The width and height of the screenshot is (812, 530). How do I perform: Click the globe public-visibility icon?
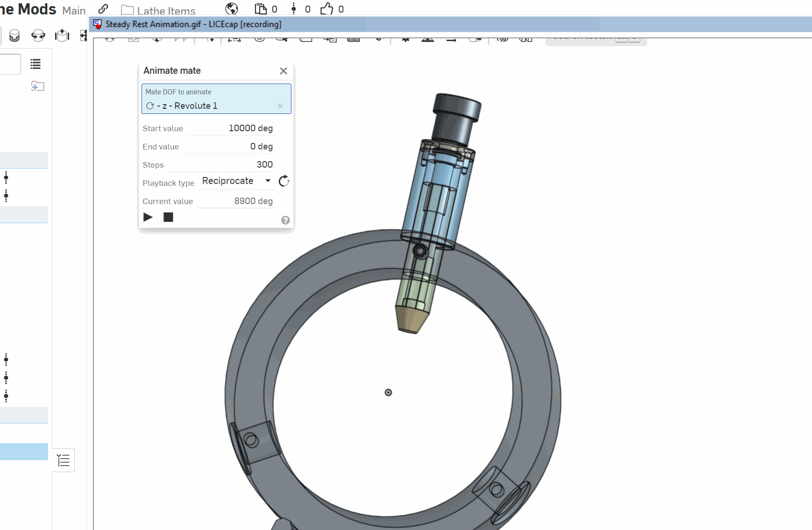[232, 8]
